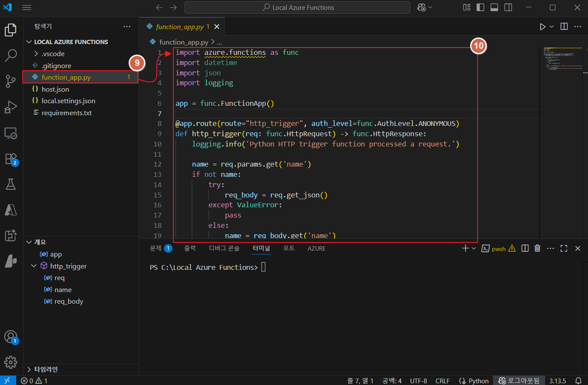This screenshot has width=588, height=385.
Task: Open the Testing flask view
Action: pos(11,184)
